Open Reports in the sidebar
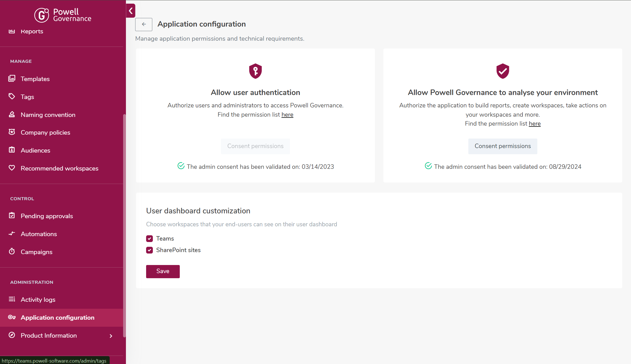 [61, 31]
